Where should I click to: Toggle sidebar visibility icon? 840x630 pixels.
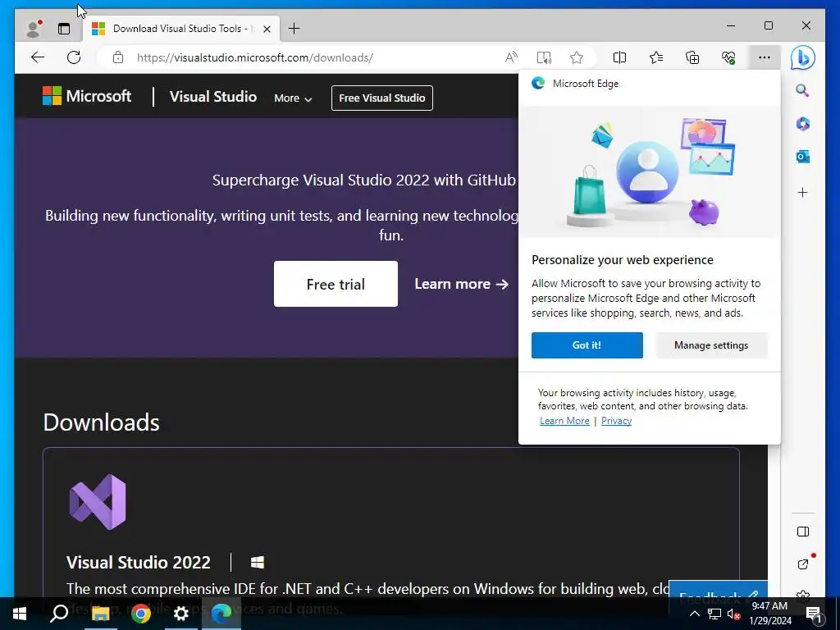(802, 532)
